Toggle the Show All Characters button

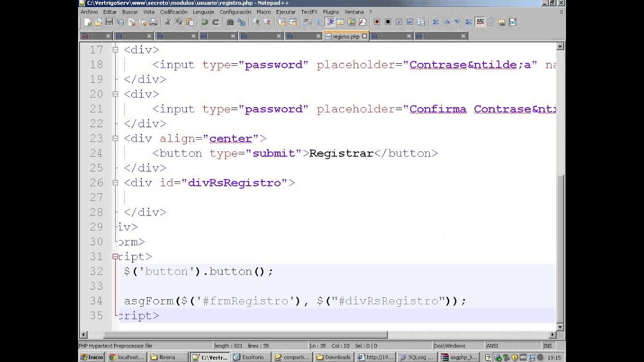[x=318, y=22]
